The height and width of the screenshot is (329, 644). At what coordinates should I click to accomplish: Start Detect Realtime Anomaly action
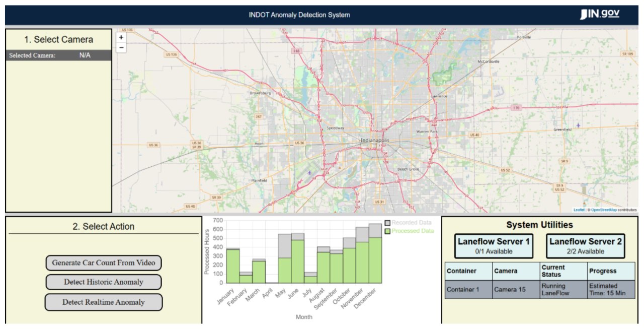click(104, 302)
